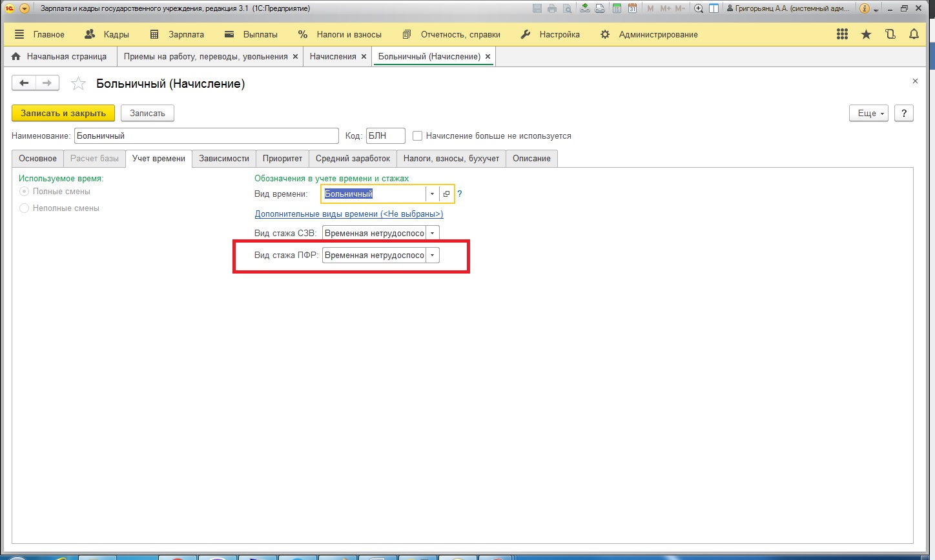Expand the Вид стажа СЗВ dropdown
This screenshot has height=560, width=935.
[432, 234]
